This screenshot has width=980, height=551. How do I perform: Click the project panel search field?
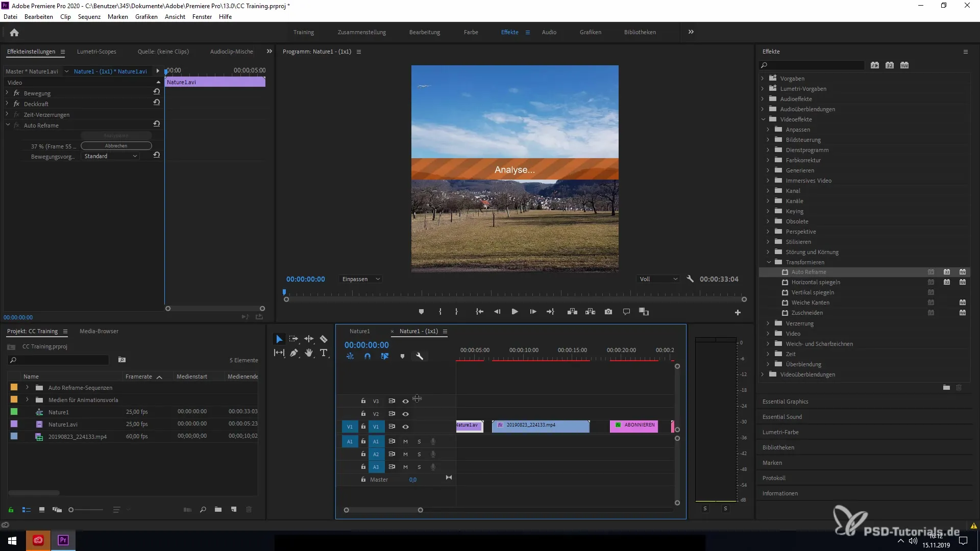58,360
